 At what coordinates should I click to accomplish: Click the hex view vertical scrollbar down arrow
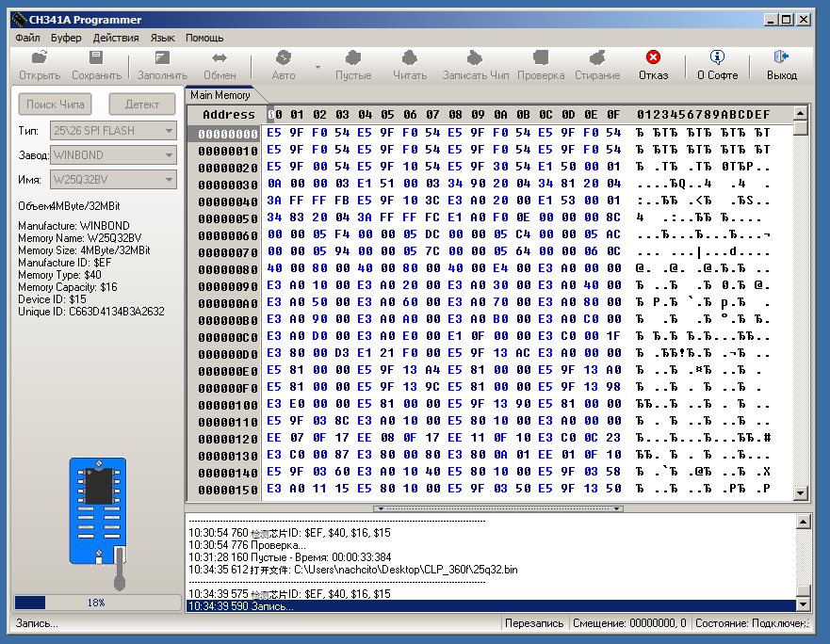(801, 492)
